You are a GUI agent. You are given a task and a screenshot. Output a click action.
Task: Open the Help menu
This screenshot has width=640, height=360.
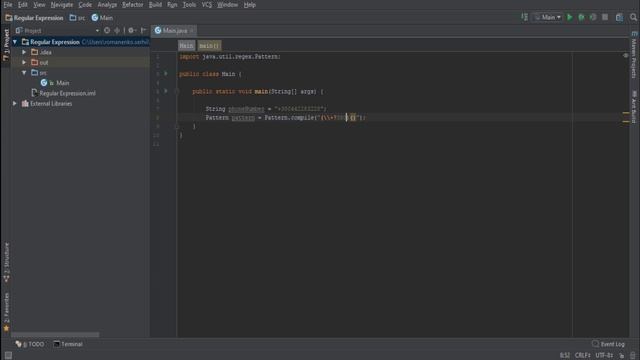(x=249, y=5)
